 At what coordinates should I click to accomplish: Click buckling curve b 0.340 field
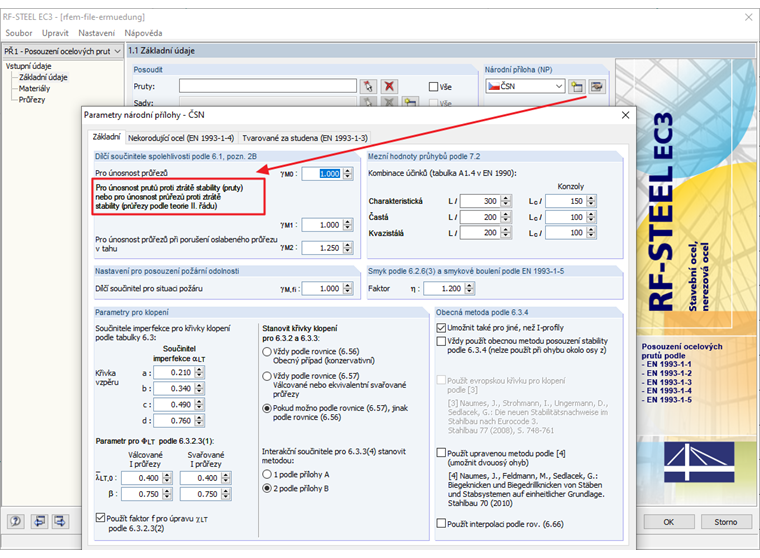pos(174,388)
